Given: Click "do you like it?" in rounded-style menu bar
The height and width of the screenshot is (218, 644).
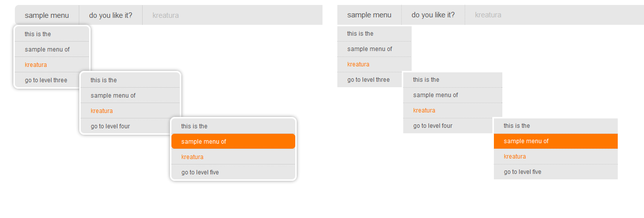Looking at the screenshot, I should pyautogui.click(x=110, y=15).
